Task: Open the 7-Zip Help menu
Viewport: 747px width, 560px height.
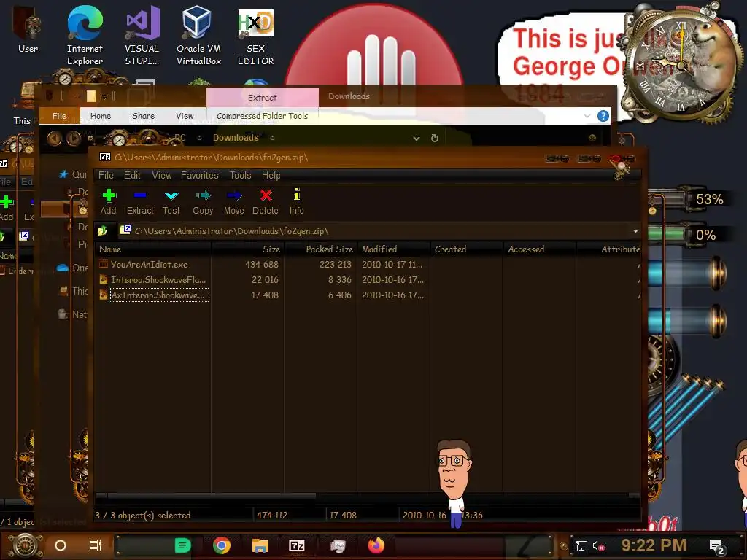Action: 271,175
